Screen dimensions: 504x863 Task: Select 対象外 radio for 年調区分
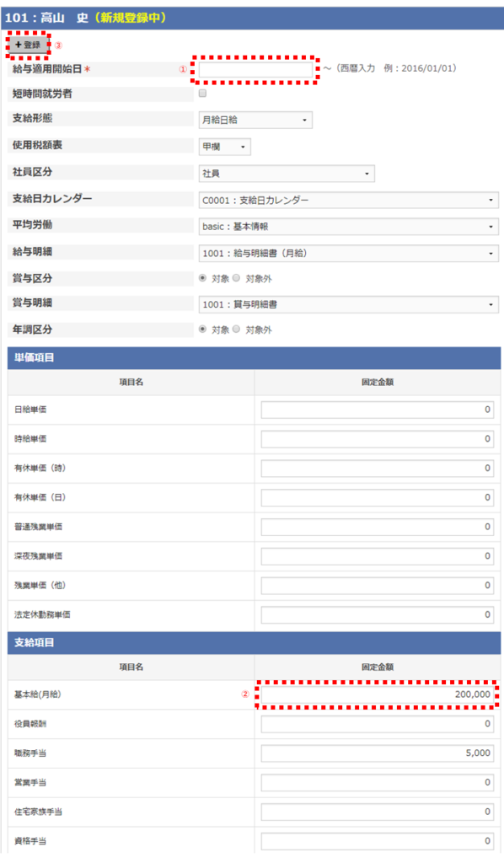click(236, 330)
